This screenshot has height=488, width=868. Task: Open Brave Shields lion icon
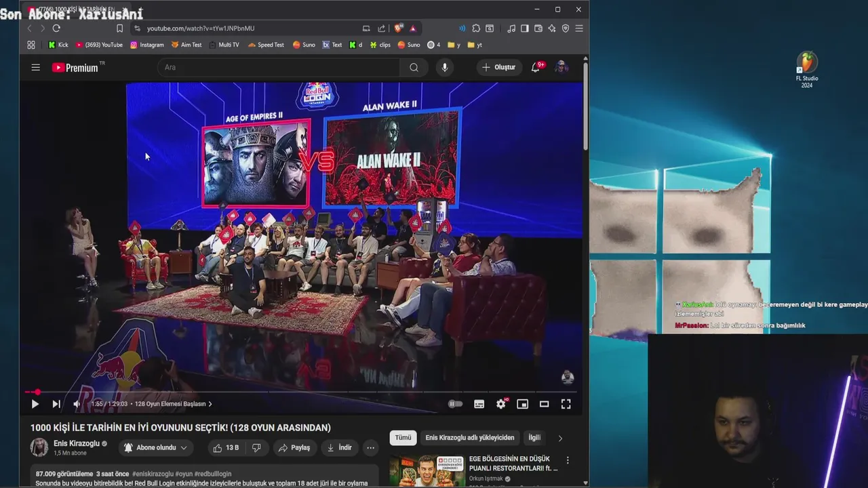[x=399, y=28]
